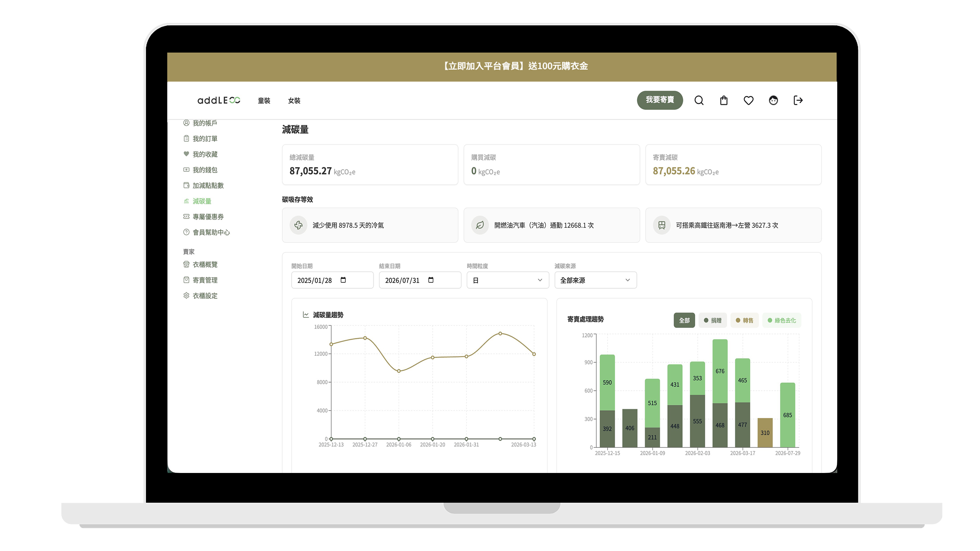Expand the 減碳來源 dropdown
This screenshot has width=980, height=551.
(x=596, y=280)
